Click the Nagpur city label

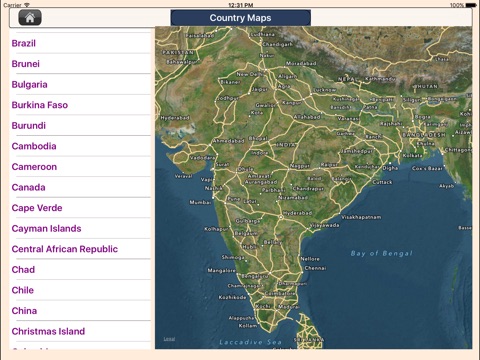coord(300,166)
